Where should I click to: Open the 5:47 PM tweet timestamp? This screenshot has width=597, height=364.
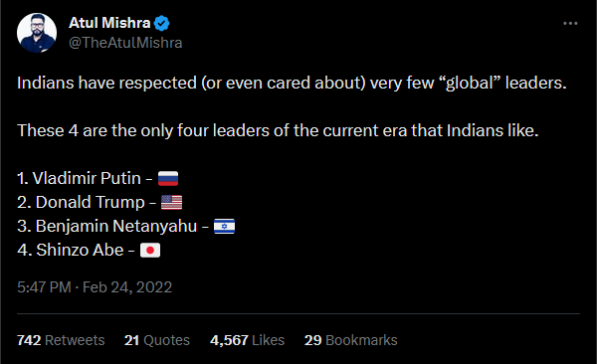pyautogui.click(x=44, y=287)
